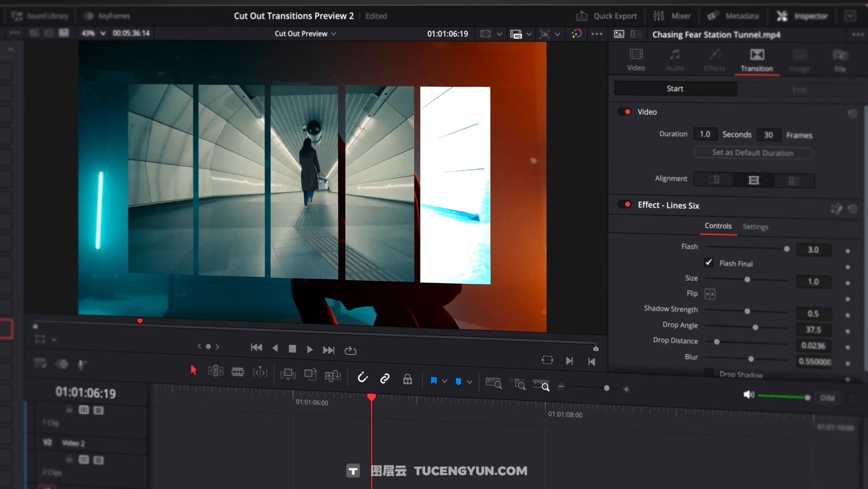Viewport: 868px width, 489px height.
Task: Click the Shadow Strength slider handle
Action: [x=747, y=311]
